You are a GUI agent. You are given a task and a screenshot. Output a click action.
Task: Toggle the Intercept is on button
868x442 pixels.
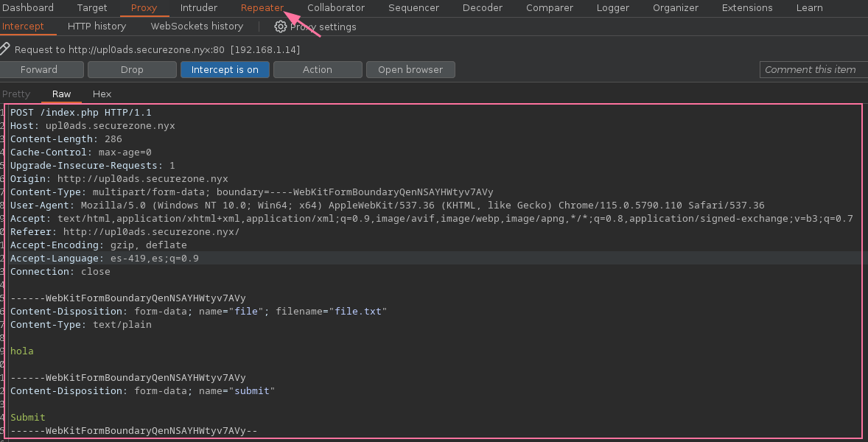[225, 70]
